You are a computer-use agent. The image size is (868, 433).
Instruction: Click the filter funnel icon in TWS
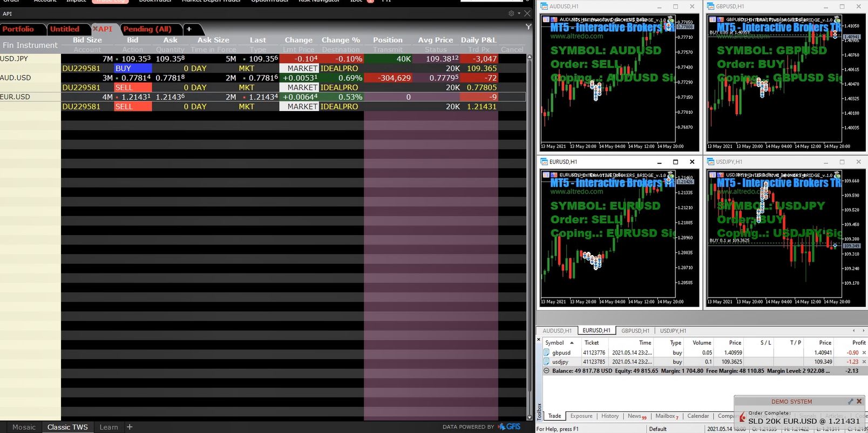coord(528,26)
